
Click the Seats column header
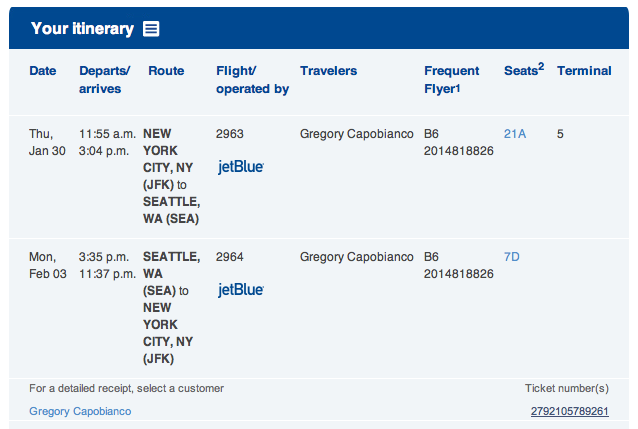(524, 70)
